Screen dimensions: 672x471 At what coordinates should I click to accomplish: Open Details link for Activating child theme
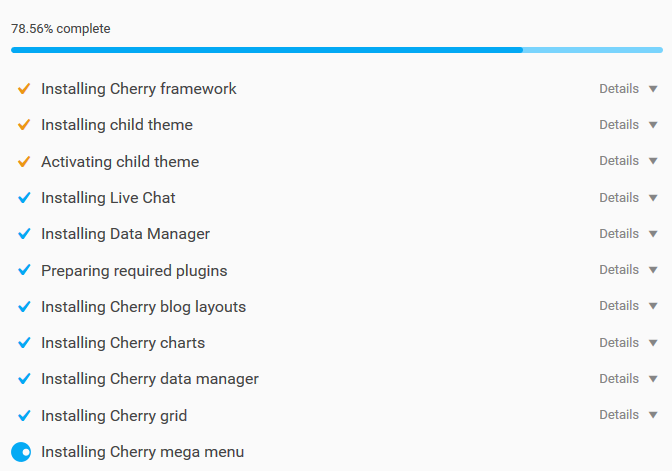coord(619,161)
